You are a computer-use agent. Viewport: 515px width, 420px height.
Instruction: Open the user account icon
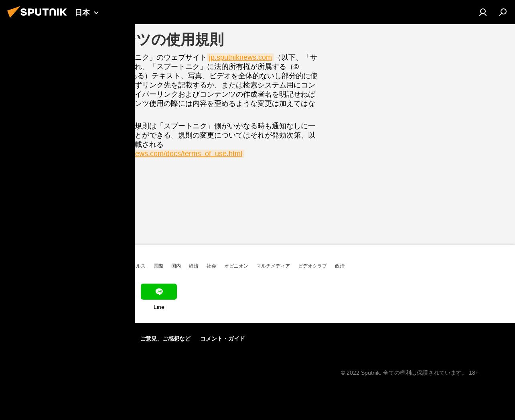coord(483,12)
